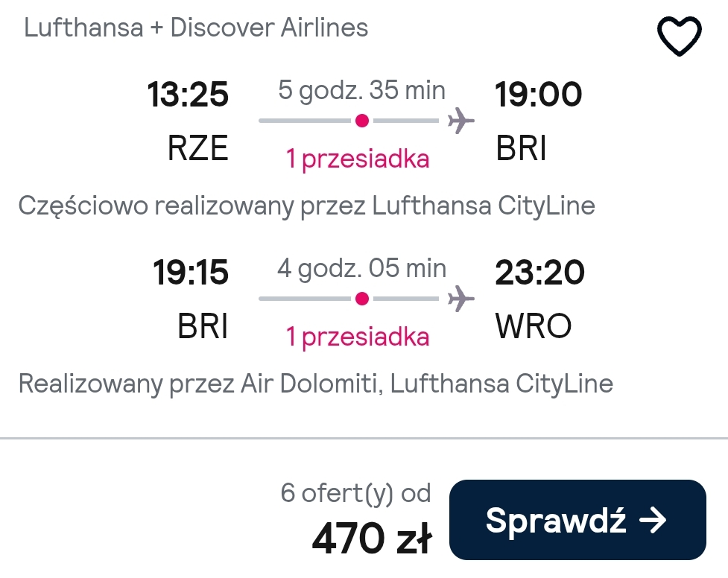
Task: Click the 23:20 return arrival time
Action: pos(540,272)
